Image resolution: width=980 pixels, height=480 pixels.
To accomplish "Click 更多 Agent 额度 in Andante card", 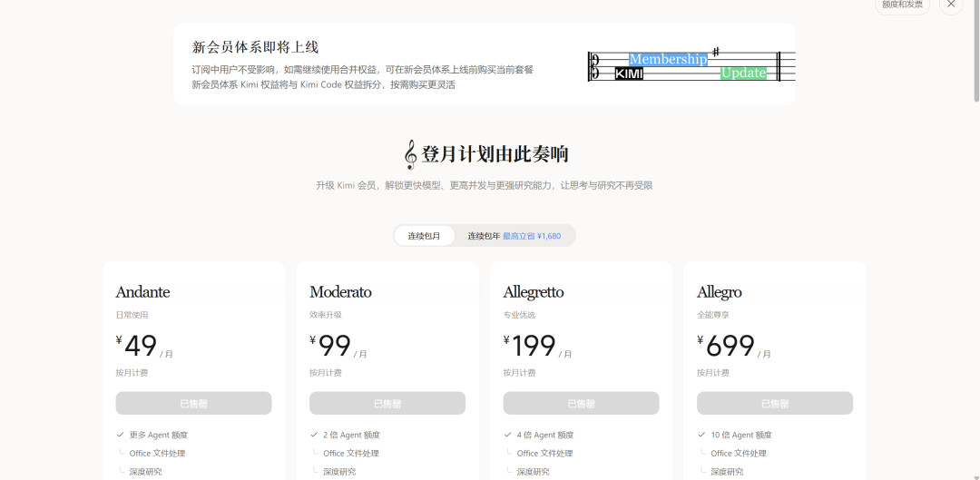I will tap(159, 435).
